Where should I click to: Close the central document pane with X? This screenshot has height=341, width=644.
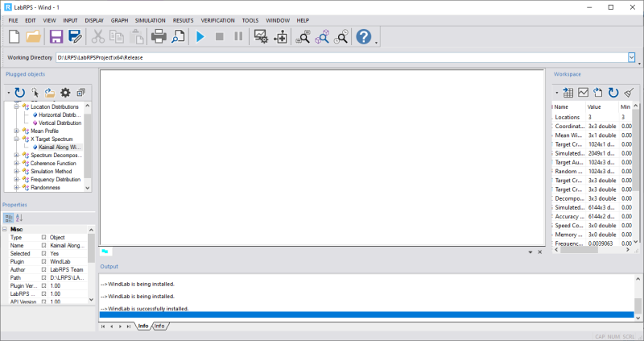[539, 252]
